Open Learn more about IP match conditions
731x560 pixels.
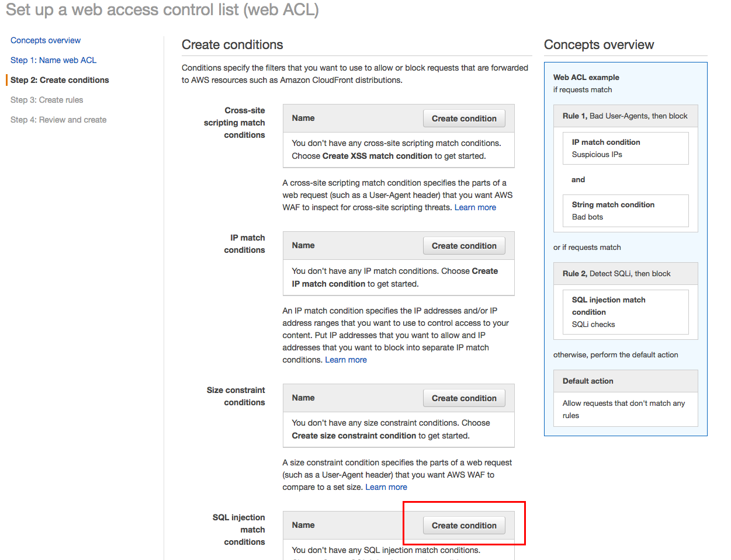(346, 360)
